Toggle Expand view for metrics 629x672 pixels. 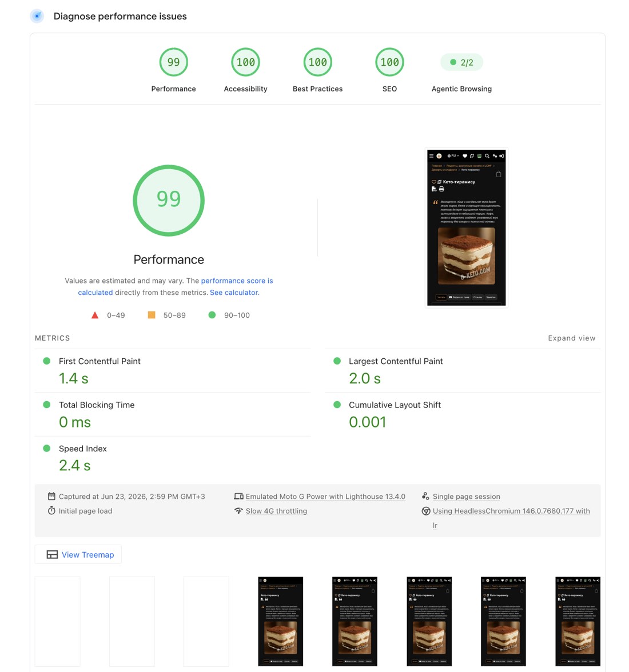pyautogui.click(x=572, y=338)
